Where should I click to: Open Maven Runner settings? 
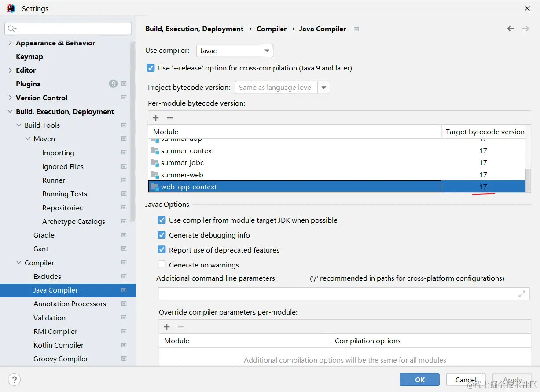pyautogui.click(x=54, y=180)
